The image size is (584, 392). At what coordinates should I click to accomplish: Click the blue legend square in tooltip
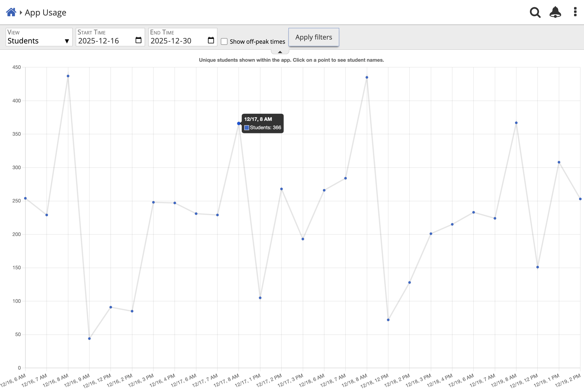(x=246, y=128)
